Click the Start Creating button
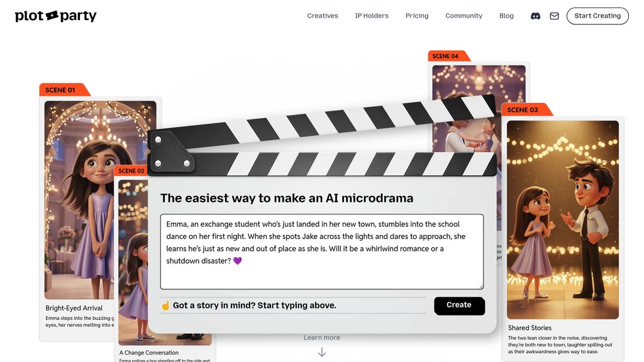 click(597, 16)
